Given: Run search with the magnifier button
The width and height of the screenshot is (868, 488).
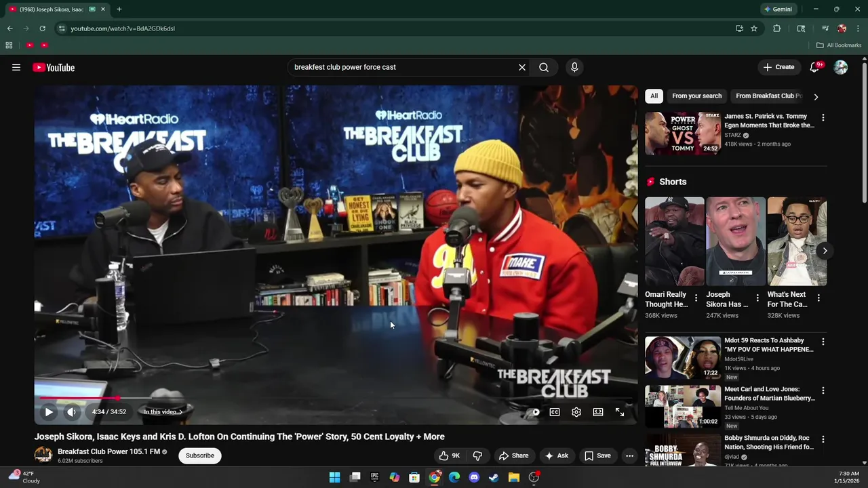Looking at the screenshot, I should [x=544, y=67].
